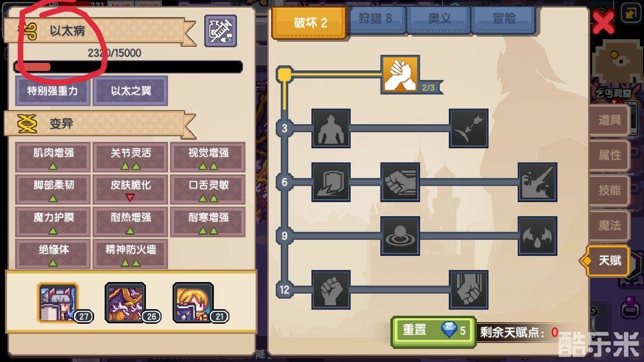The height and width of the screenshot is (362, 644).
Task: Tap the syringe potion icon
Action: (220, 31)
